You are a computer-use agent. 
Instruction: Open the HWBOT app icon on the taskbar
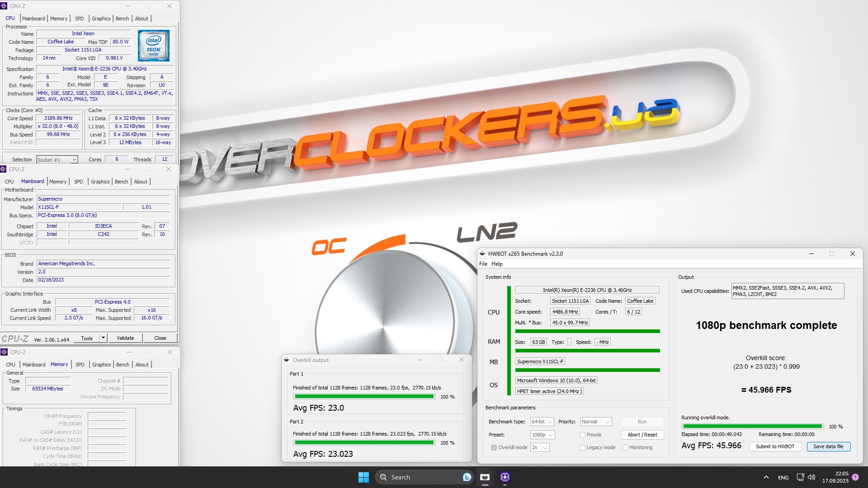[x=485, y=477]
